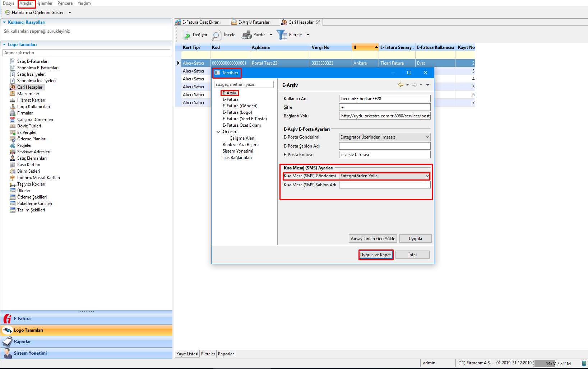This screenshot has height=369, width=588.
Task: Switch to the E-Arşiv Faturaları tab
Action: 254,22
